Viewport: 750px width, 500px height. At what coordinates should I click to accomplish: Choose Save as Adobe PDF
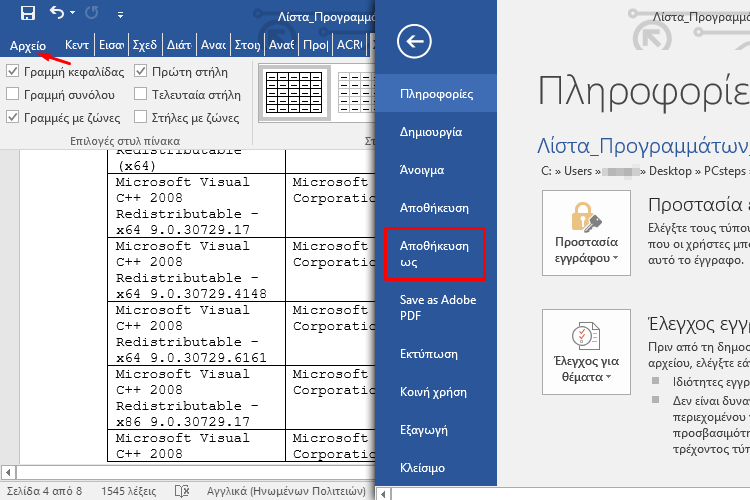[436, 308]
